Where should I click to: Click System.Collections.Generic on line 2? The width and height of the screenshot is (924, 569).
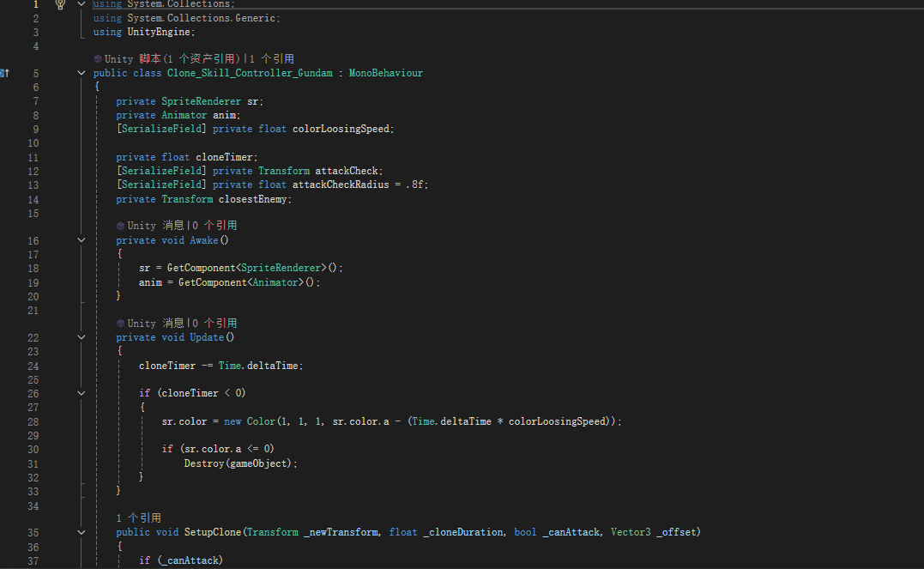coord(202,18)
